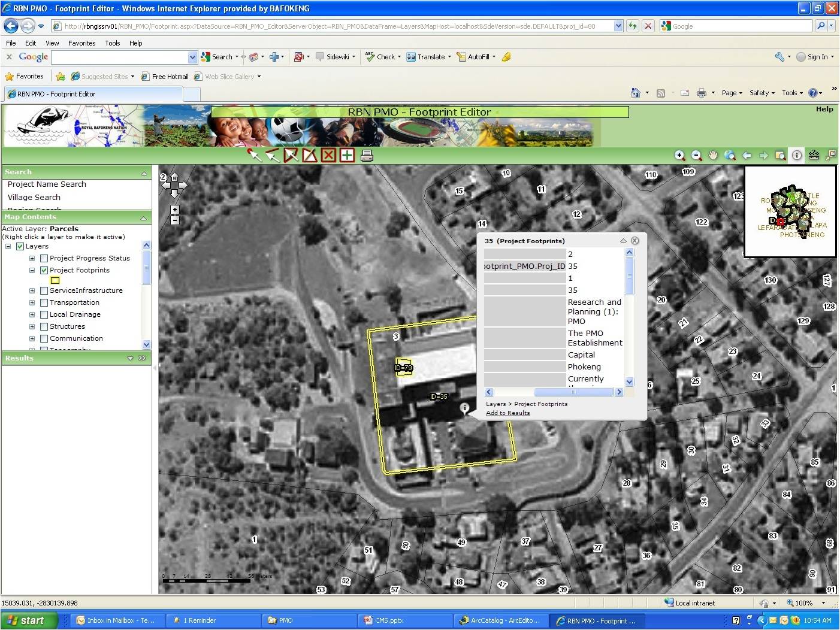Collapse the Project Footprints node

pos(32,270)
